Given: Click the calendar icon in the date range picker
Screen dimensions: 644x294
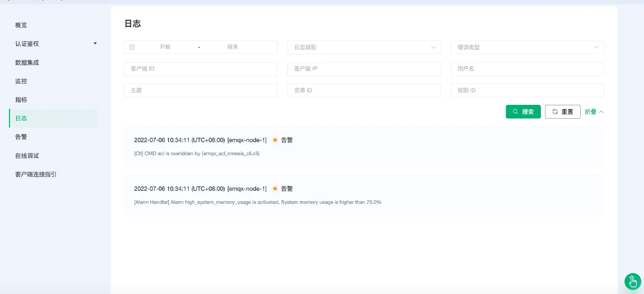Looking at the screenshot, I should 132,47.
